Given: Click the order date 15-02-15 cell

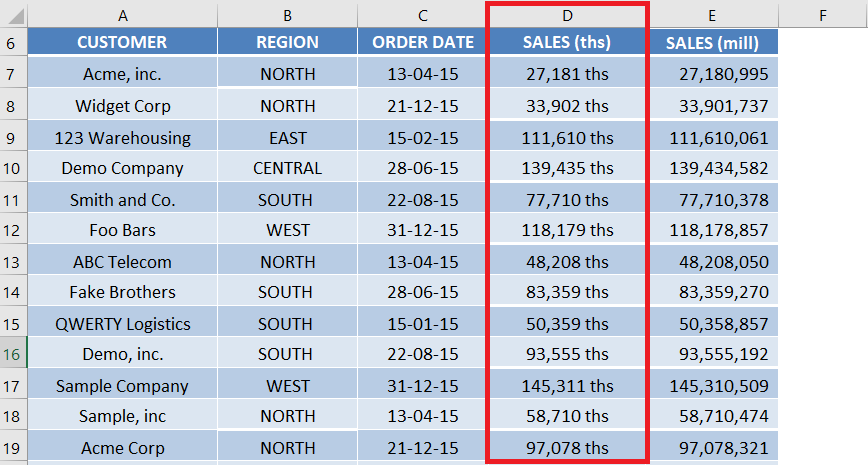Looking at the screenshot, I should [423, 137].
